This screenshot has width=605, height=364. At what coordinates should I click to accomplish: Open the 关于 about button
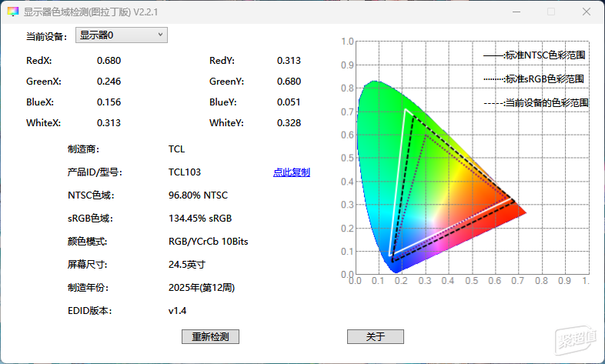click(x=376, y=336)
